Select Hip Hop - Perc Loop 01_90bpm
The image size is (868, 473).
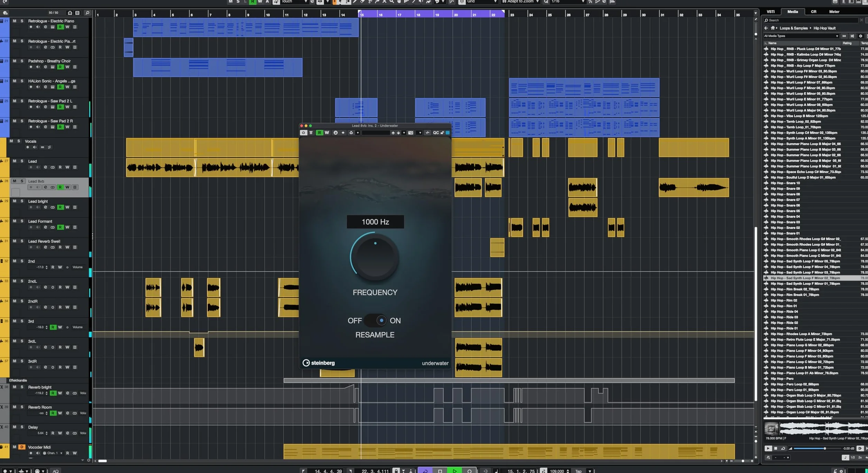coord(794,390)
